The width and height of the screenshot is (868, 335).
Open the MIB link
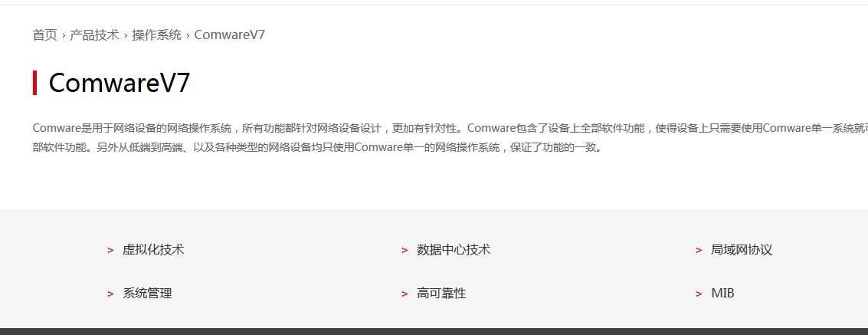click(722, 294)
